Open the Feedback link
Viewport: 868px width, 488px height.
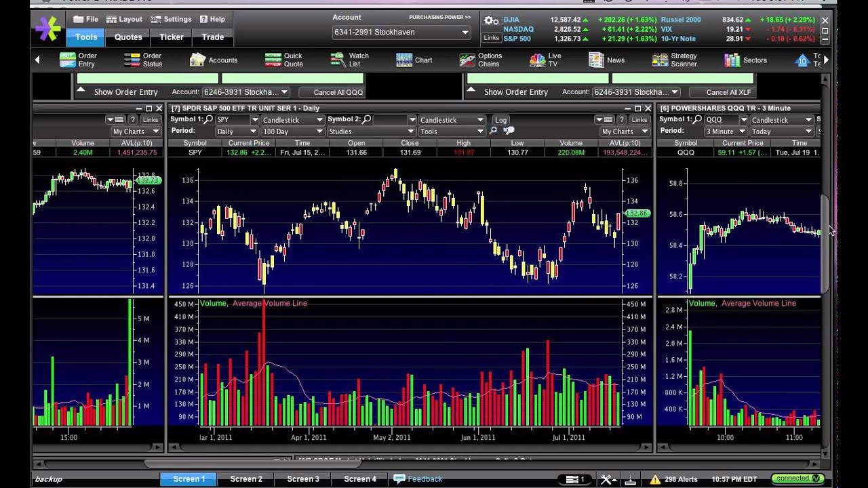pos(418,479)
